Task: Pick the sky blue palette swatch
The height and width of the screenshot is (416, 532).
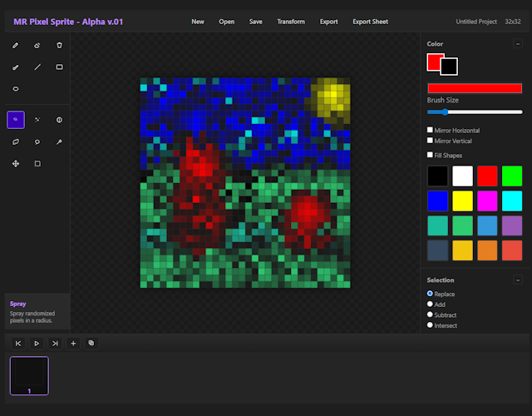Action: (487, 225)
